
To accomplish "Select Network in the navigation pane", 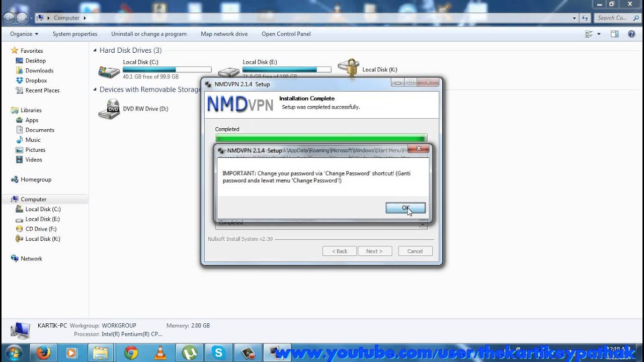I will click(x=31, y=258).
